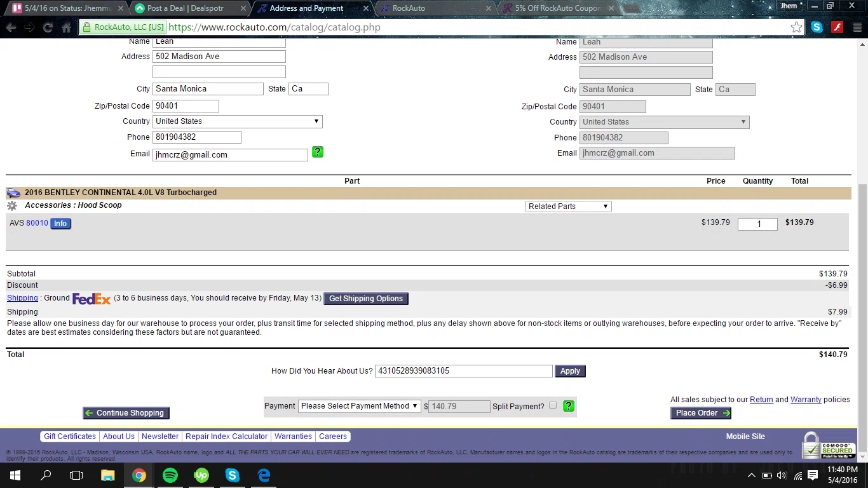
Task: Open Skype from the taskbar
Action: pos(232,475)
